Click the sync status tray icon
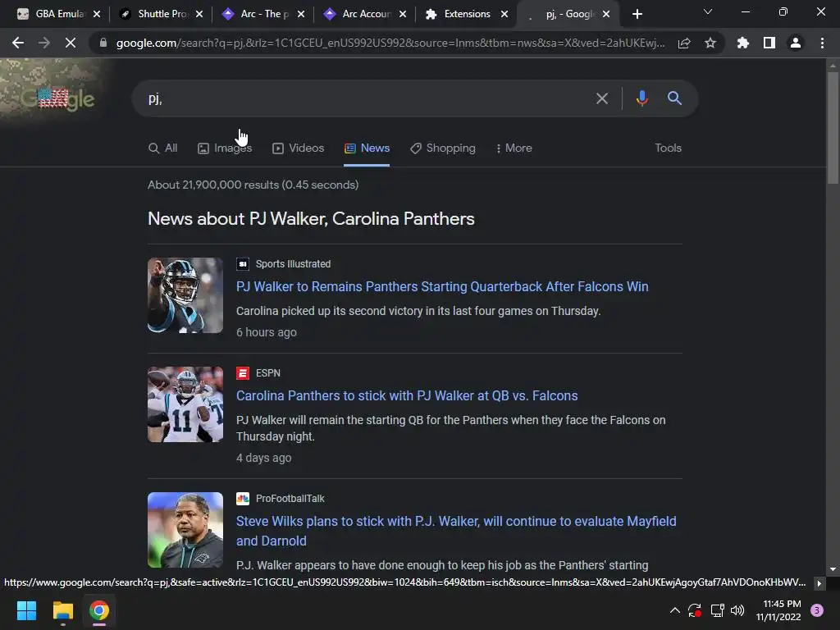 click(695, 610)
